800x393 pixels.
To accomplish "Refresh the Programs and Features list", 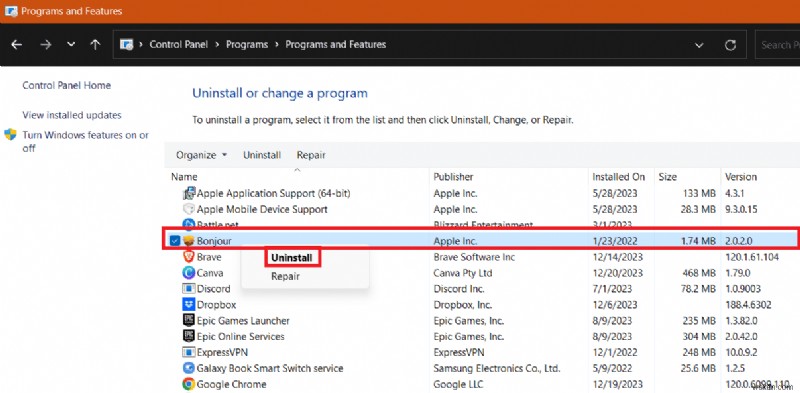I will (x=730, y=45).
